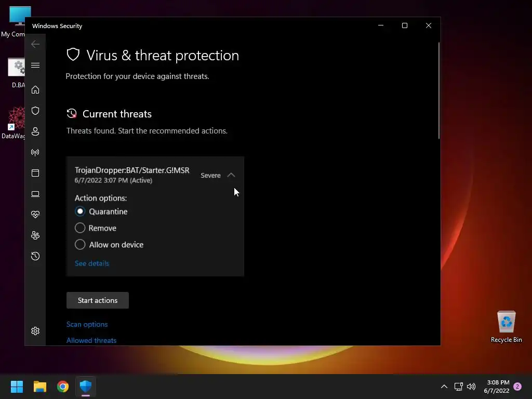Launch Google Chrome from taskbar
Screen dimensions: 532x399
pyautogui.click(x=63, y=387)
